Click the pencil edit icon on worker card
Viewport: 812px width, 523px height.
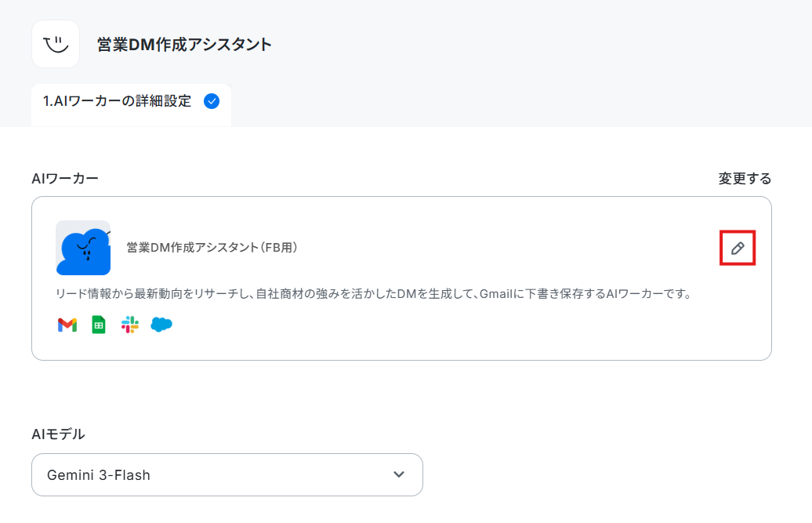pos(738,248)
